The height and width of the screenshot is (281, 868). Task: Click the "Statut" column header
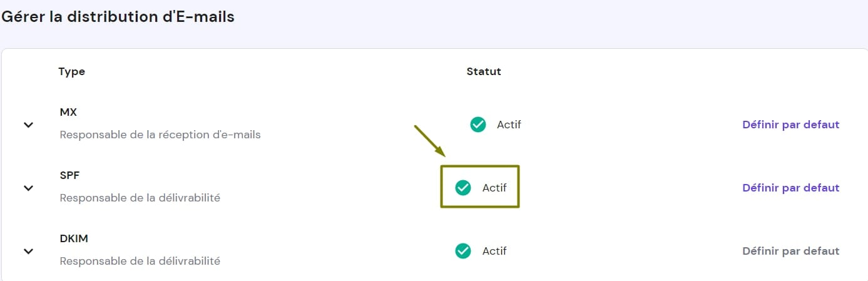(484, 71)
